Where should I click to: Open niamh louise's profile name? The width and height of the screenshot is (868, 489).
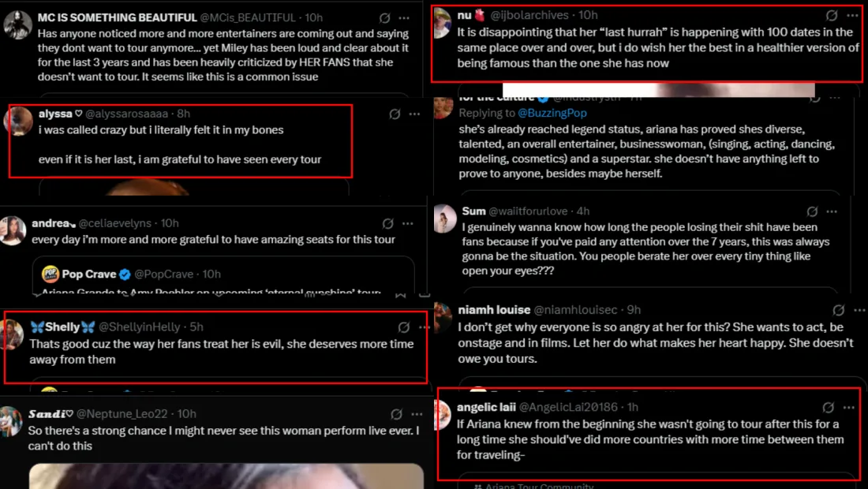click(x=494, y=310)
